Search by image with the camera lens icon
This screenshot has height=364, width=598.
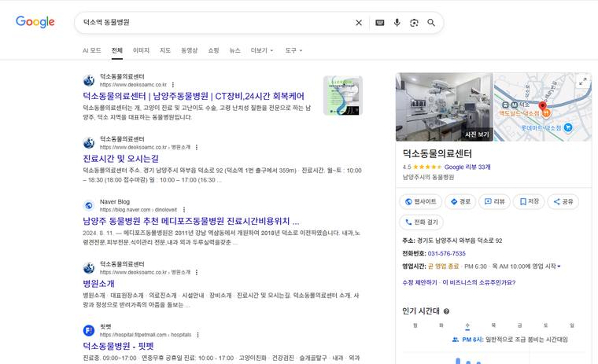[414, 23]
